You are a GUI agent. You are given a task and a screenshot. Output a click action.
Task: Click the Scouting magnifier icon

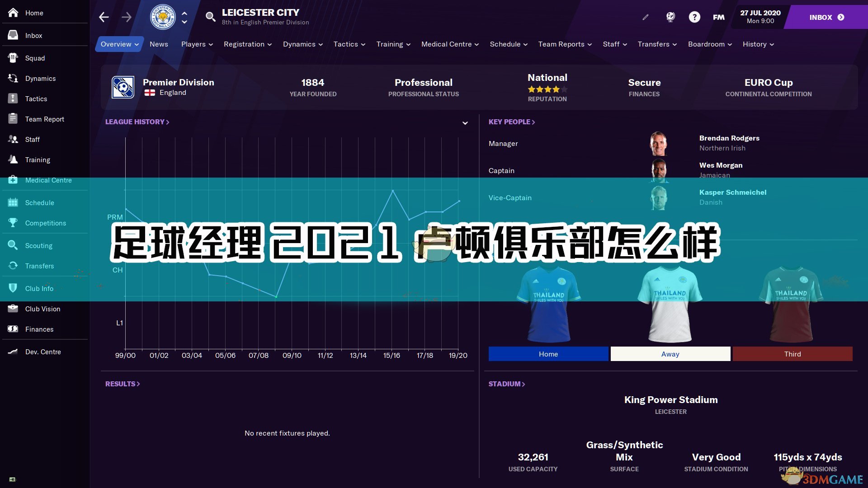point(13,245)
